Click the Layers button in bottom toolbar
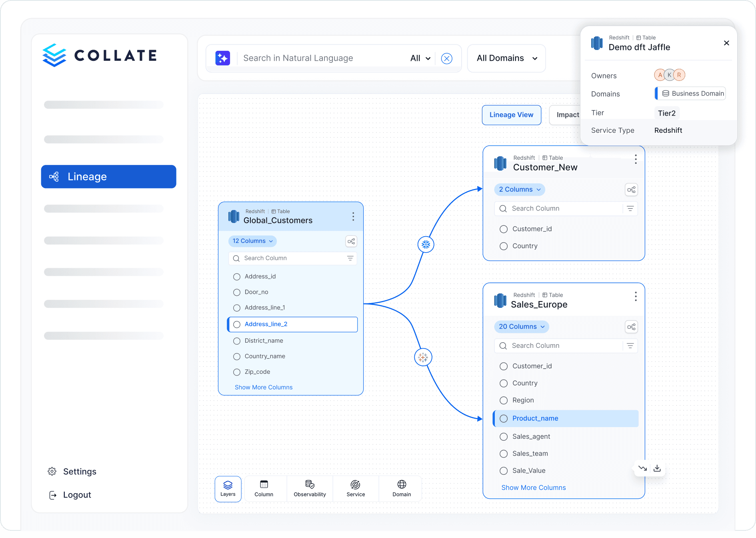756x538 pixels. pos(228,488)
